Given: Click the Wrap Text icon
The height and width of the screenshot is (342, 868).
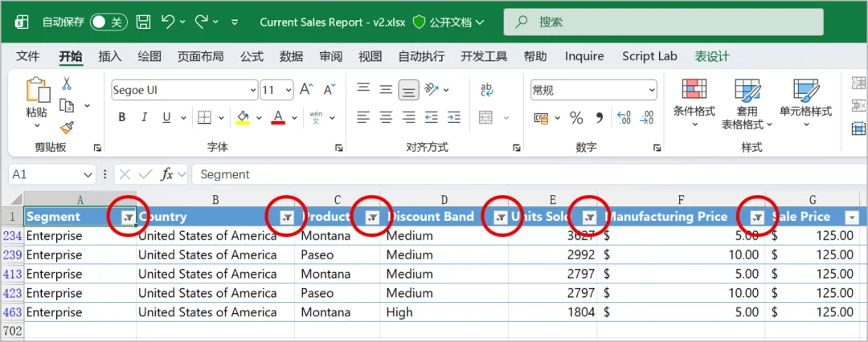Looking at the screenshot, I should 486,89.
